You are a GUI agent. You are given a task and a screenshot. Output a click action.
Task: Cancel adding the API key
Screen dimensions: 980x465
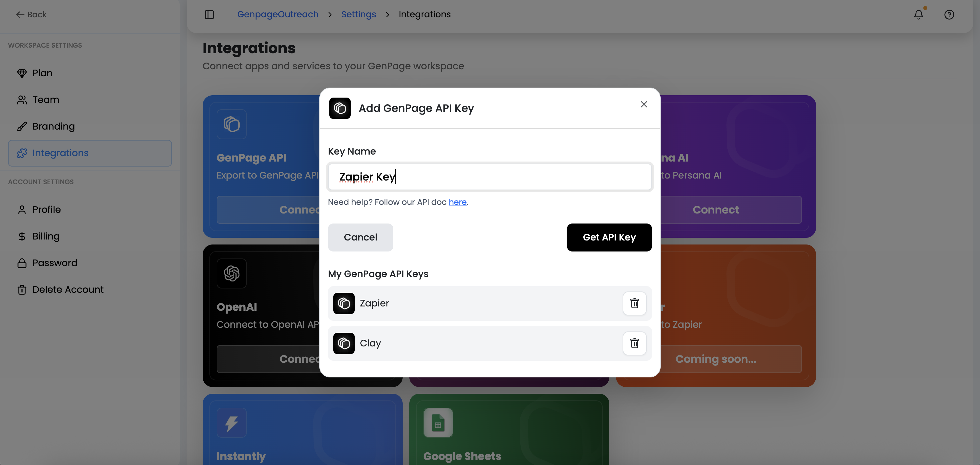pos(360,237)
